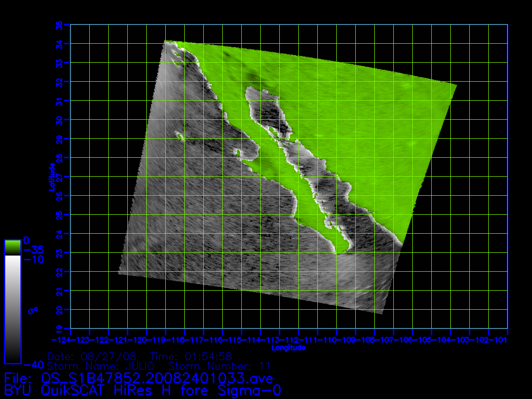The image size is (532, 399).
Task: Click the southern tip of Baja California peninsula
Action: click(x=339, y=253)
